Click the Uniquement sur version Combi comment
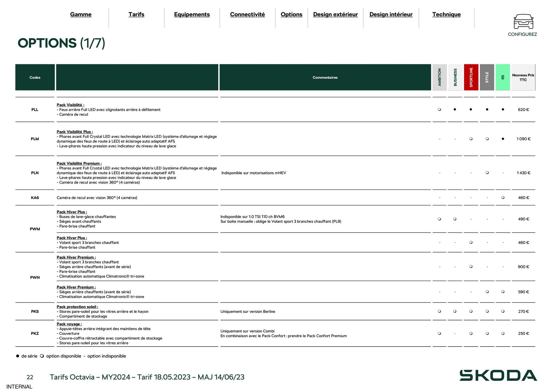The width and height of the screenshot is (555, 392). [248, 331]
